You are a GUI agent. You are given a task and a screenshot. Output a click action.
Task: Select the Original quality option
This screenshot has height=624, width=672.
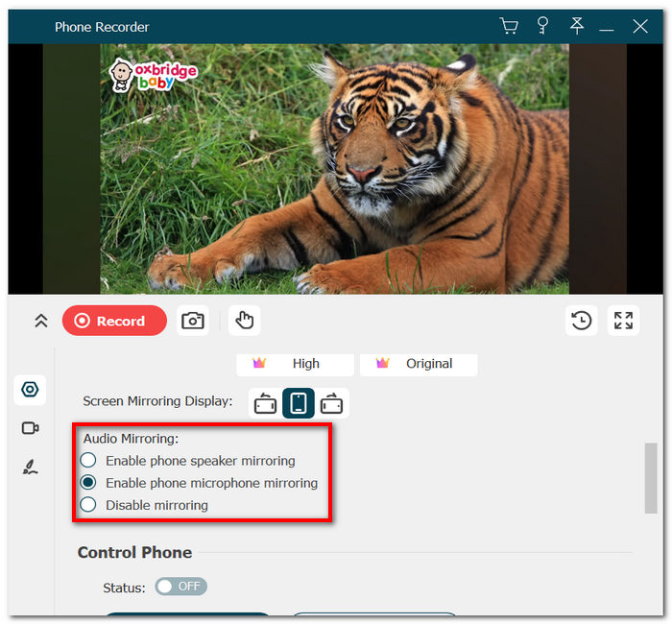coord(419,364)
